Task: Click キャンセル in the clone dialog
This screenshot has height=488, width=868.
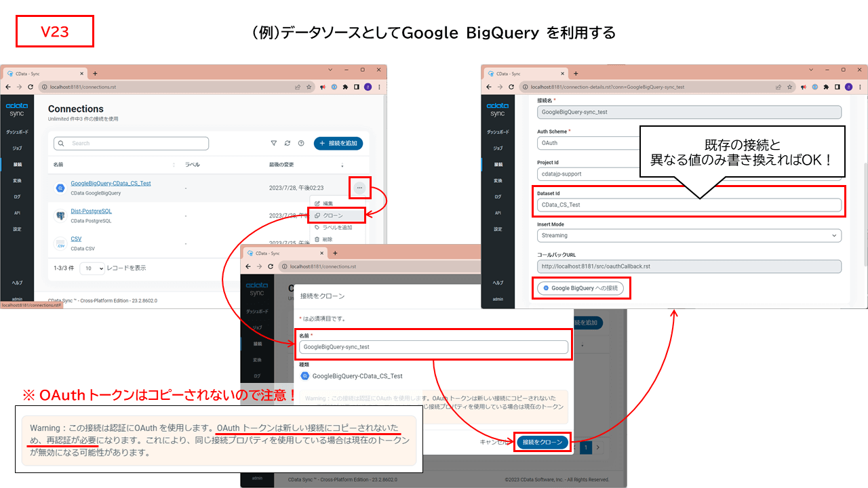Action: click(x=495, y=442)
